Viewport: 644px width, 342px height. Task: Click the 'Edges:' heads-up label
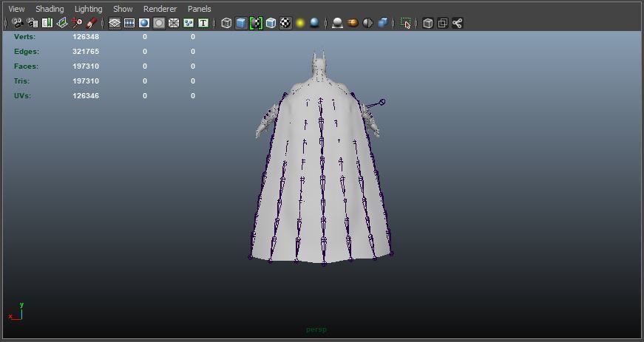27,51
